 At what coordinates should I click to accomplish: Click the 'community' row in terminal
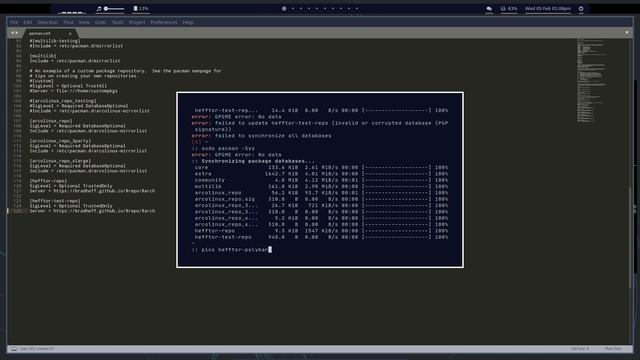coord(321,180)
